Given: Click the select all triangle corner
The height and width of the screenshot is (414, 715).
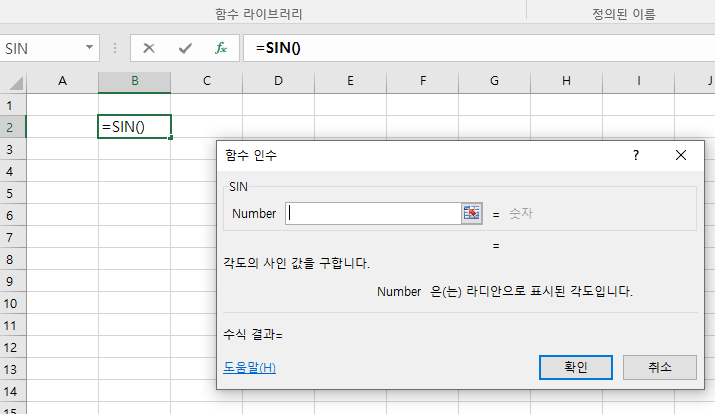Looking at the screenshot, I should 16,82.
